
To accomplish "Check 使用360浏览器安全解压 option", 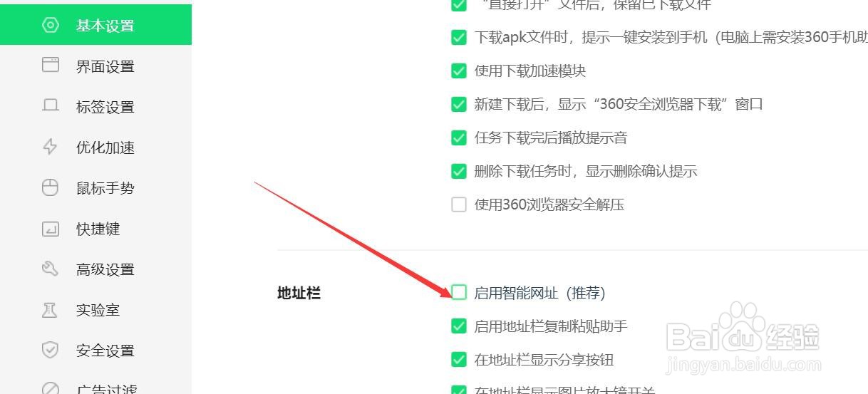I will pos(459,204).
